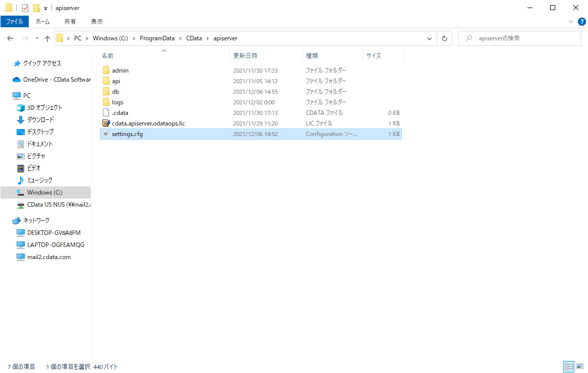This screenshot has height=373, width=588.
Task: Click the New Folder quick access toolbar icon
Action: click(x=36, y=8)
